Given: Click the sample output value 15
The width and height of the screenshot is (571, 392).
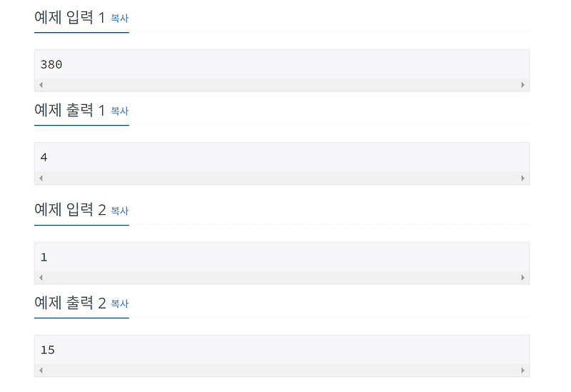Looking at the screenshot, I should [48, 350].
